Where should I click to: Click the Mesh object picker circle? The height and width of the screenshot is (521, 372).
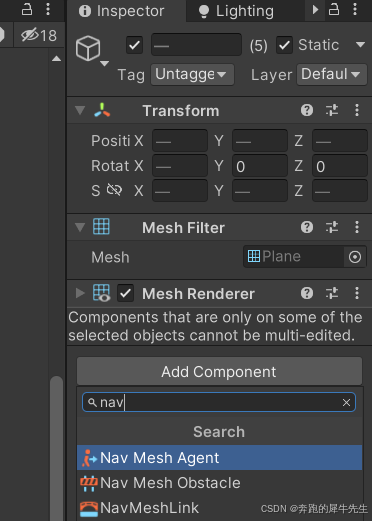point(355,257)
